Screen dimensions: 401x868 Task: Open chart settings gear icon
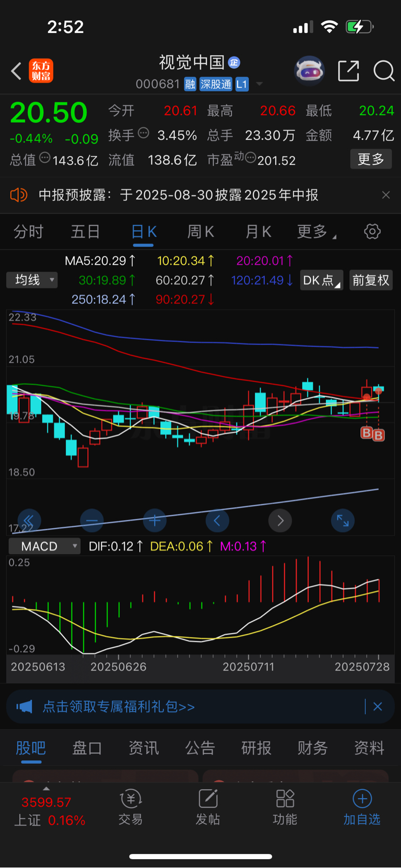pos(372,231)
